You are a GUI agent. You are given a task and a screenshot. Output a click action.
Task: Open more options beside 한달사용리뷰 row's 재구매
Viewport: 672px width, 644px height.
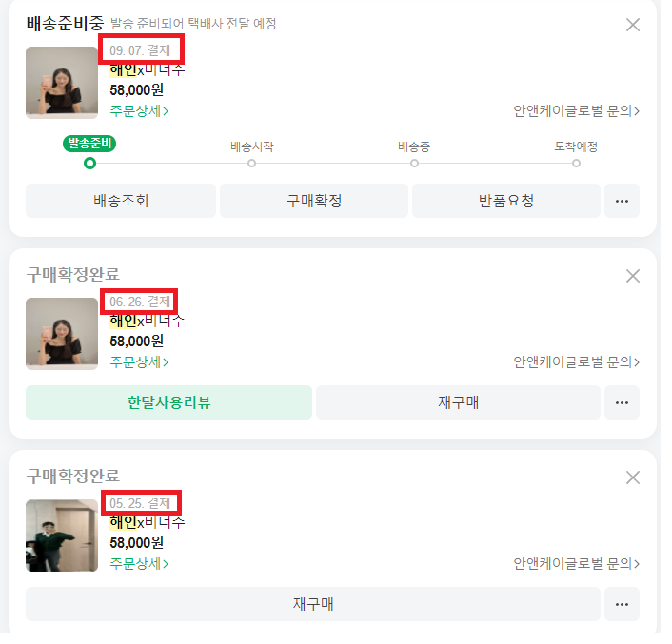tap(623, 402)
